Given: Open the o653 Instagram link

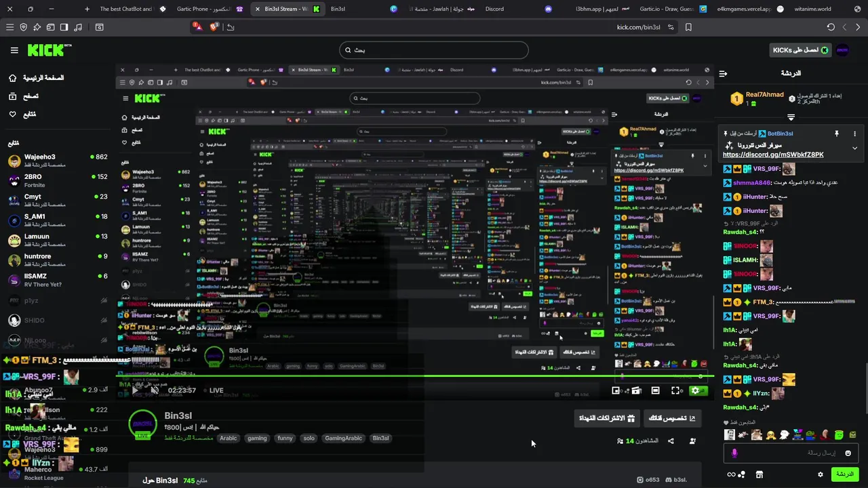Looking at the screenshot, I should pos(649,480).
